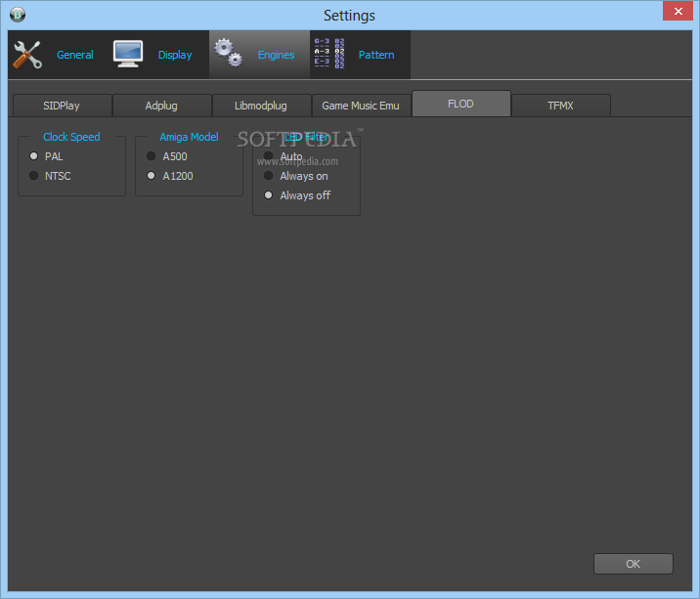700x599 pixels.
Task: Select the Engines settings section label
Action: [276, 55]
